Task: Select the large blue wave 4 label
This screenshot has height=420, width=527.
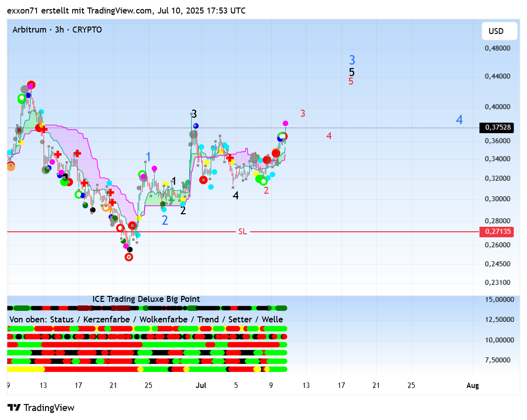Action: [459, 120]
